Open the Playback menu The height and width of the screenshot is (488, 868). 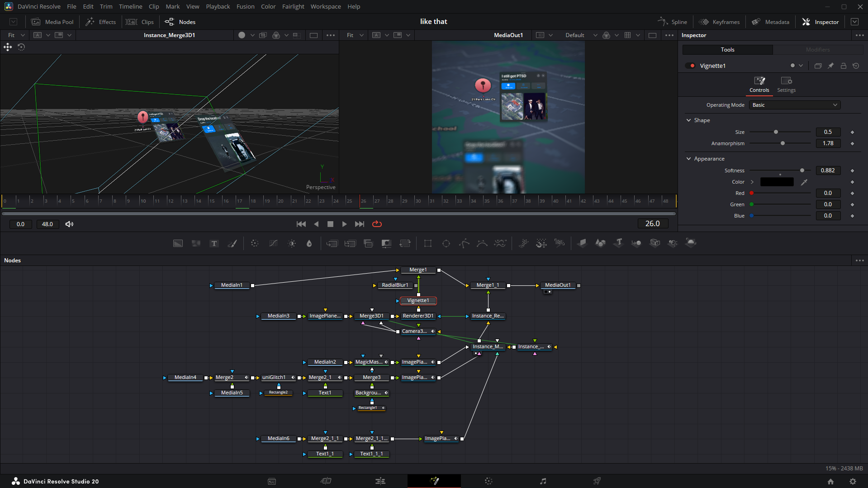coord(218,6)
